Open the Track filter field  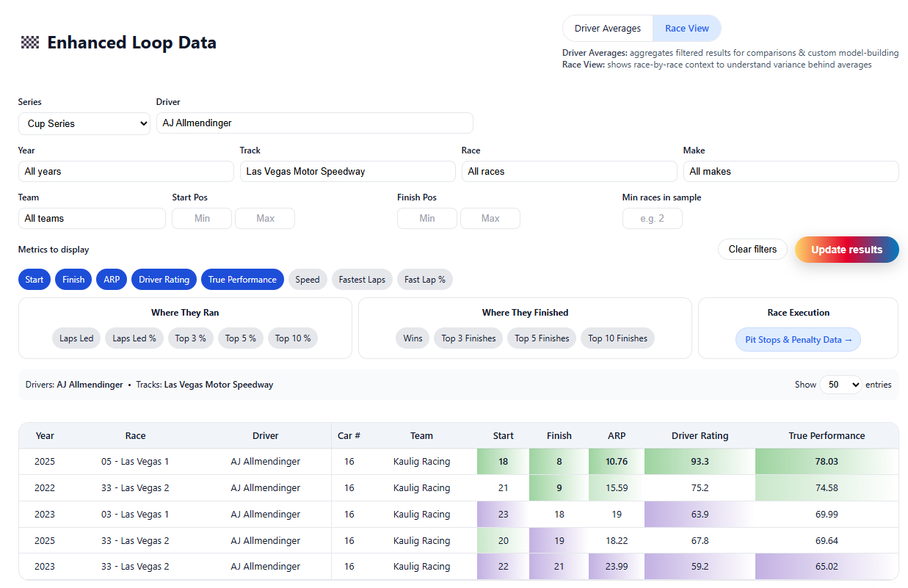347,172
